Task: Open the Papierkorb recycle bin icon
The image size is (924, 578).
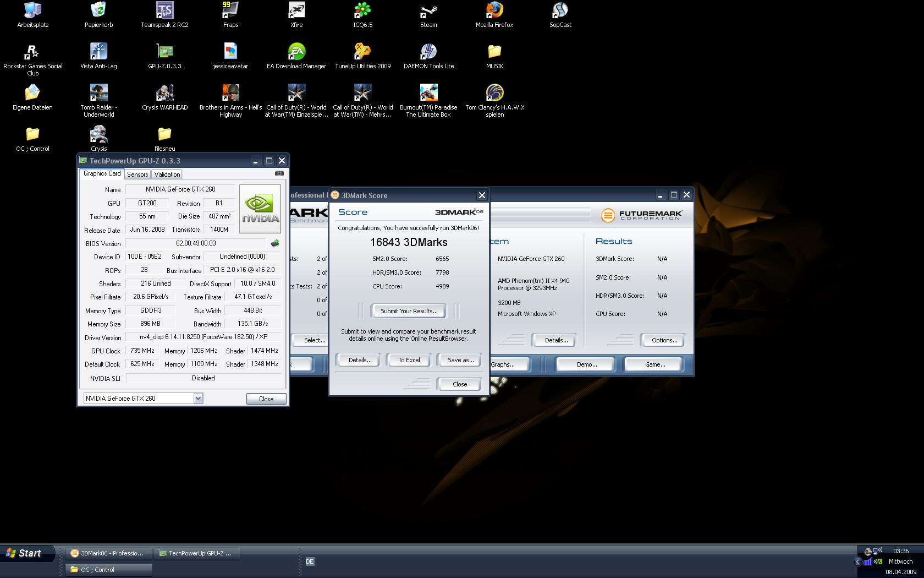Action: (x=98, y=15)
